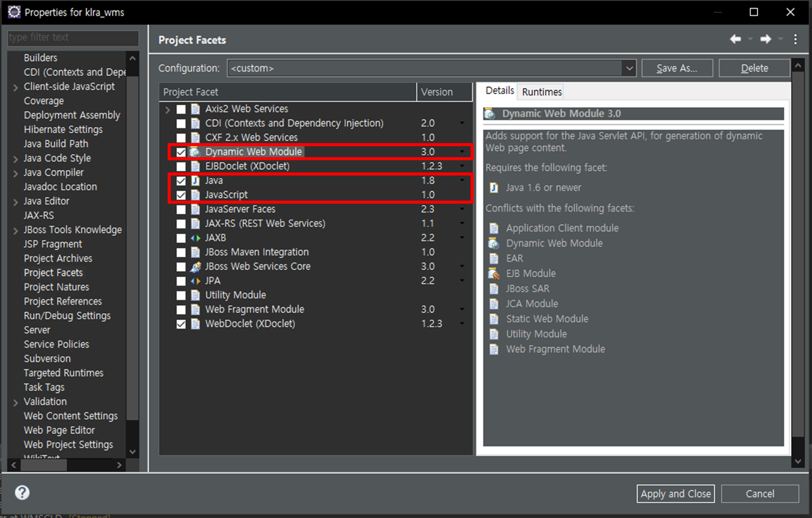This screenshot has width=812, height=518.
Task: Open Dynamic Web Module version dropdown
Action: [x=462, y=152]
